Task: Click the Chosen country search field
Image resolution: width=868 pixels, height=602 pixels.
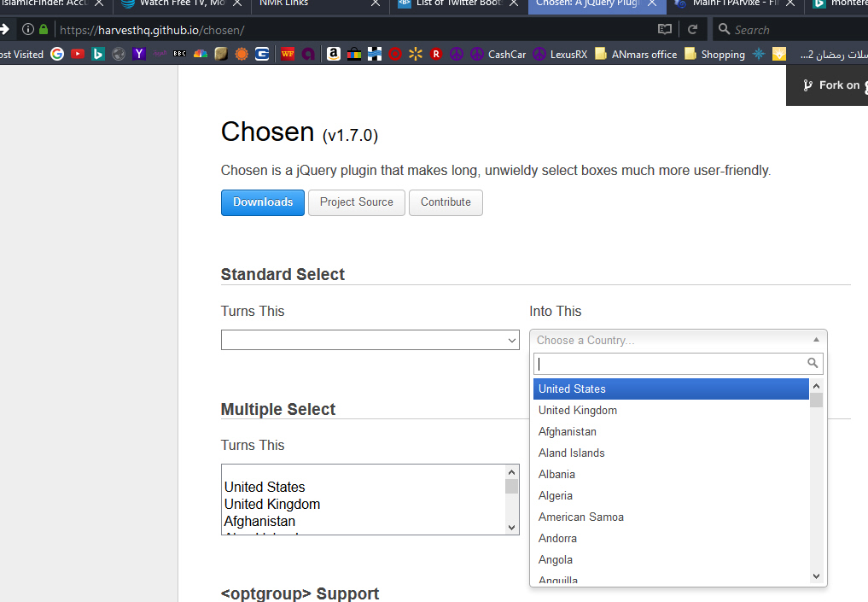Action: click(x=670, y=364)
